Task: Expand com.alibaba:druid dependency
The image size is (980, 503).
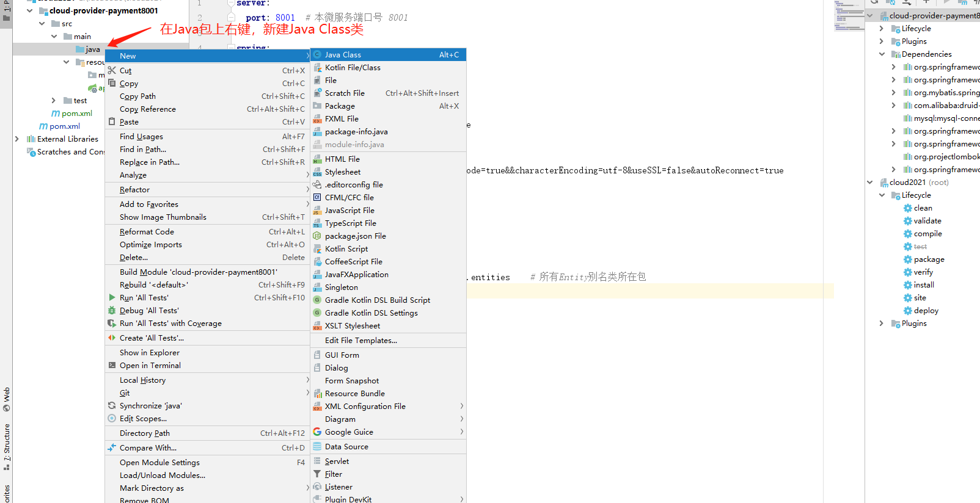Action: click(894, 106)
